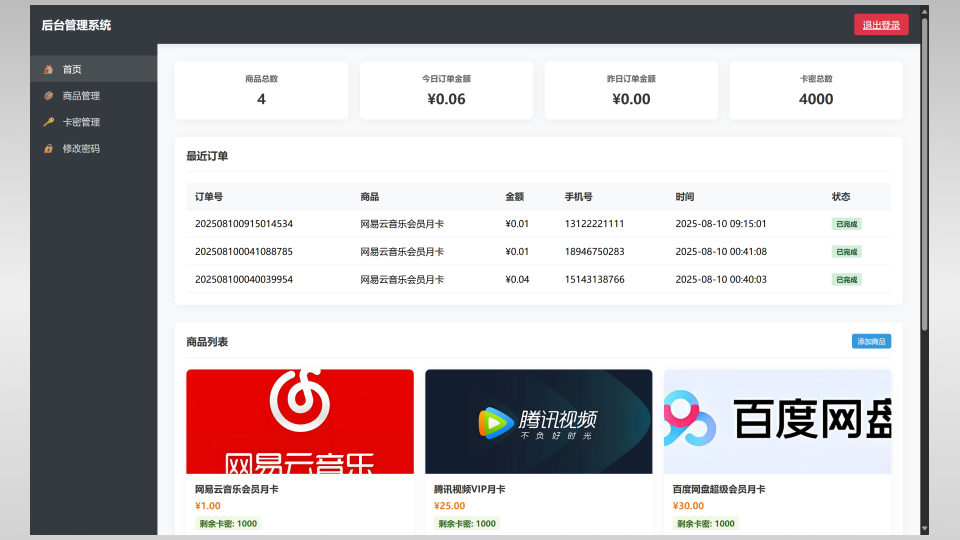
Task: Click the 昨日订单金额 card showing ¥0.00
Action: click(x=631, y=90)
